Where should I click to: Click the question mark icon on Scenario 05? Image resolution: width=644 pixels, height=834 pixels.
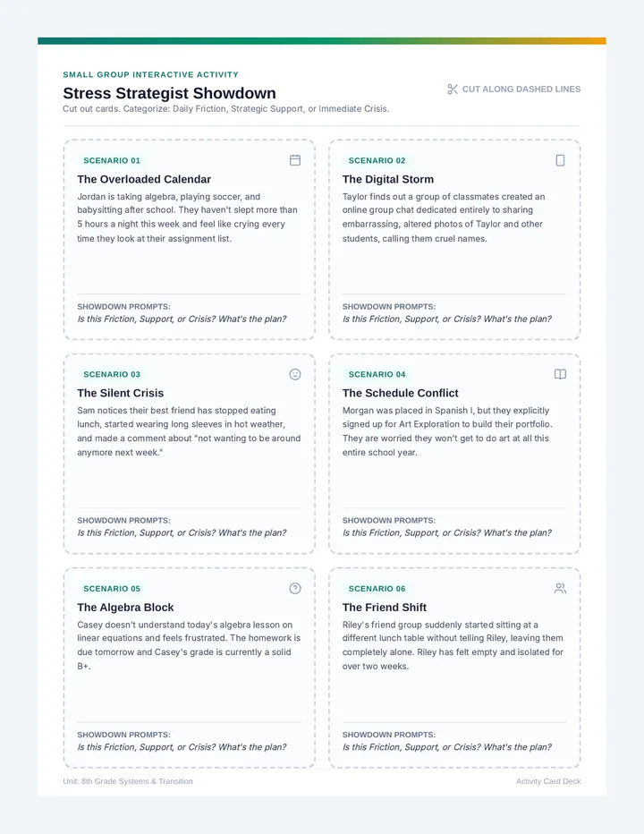295,588
